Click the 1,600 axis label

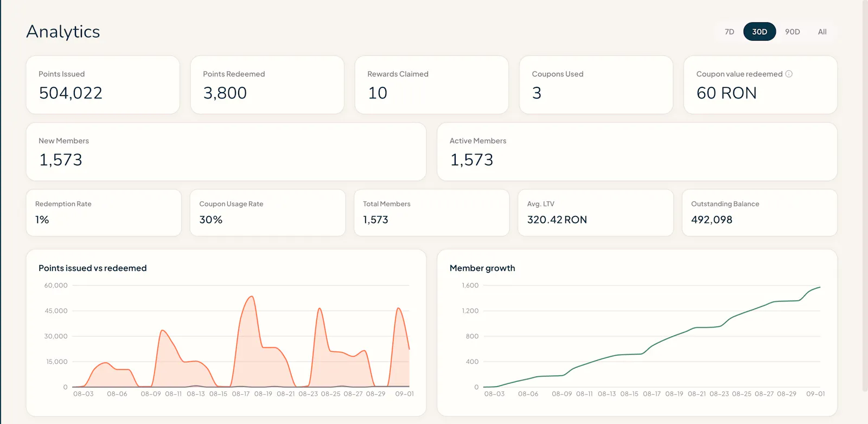click(x=470, y=285)
